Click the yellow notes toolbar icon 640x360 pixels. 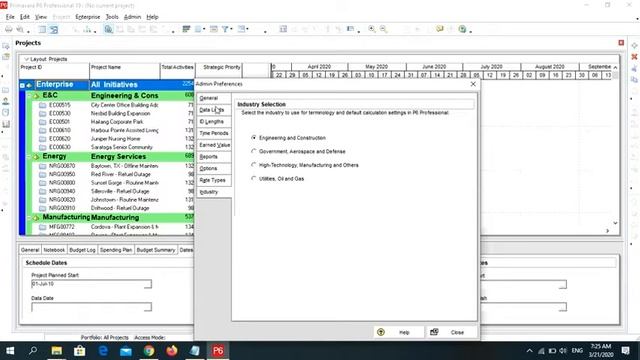click(x=440, y=29)
